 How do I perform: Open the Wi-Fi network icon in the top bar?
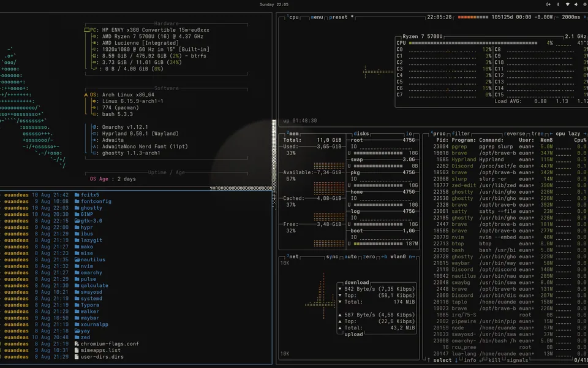click(567, 4)
